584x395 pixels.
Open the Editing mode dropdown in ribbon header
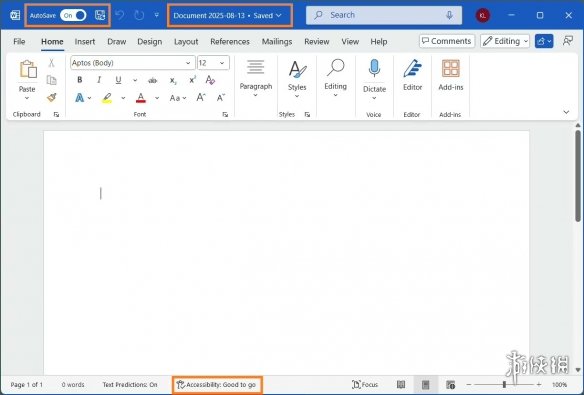point(505,41)
